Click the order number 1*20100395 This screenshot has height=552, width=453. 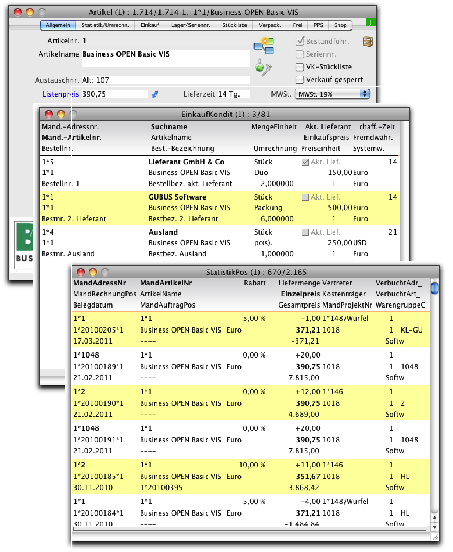click(x=161, y=488)
